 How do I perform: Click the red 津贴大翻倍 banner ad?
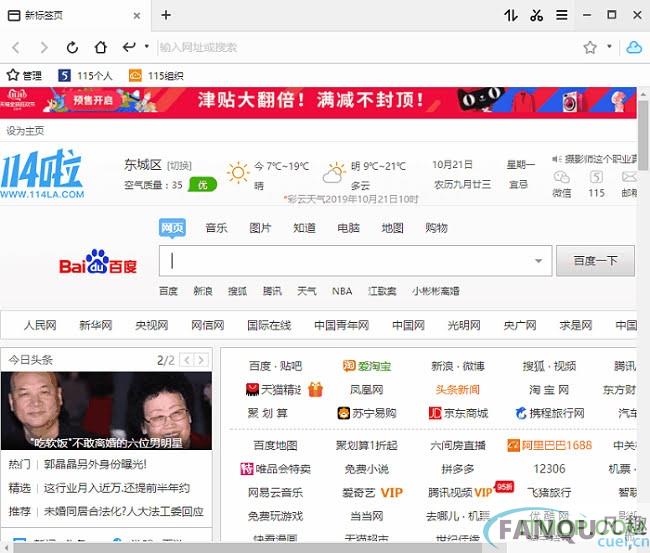point(318,102)
